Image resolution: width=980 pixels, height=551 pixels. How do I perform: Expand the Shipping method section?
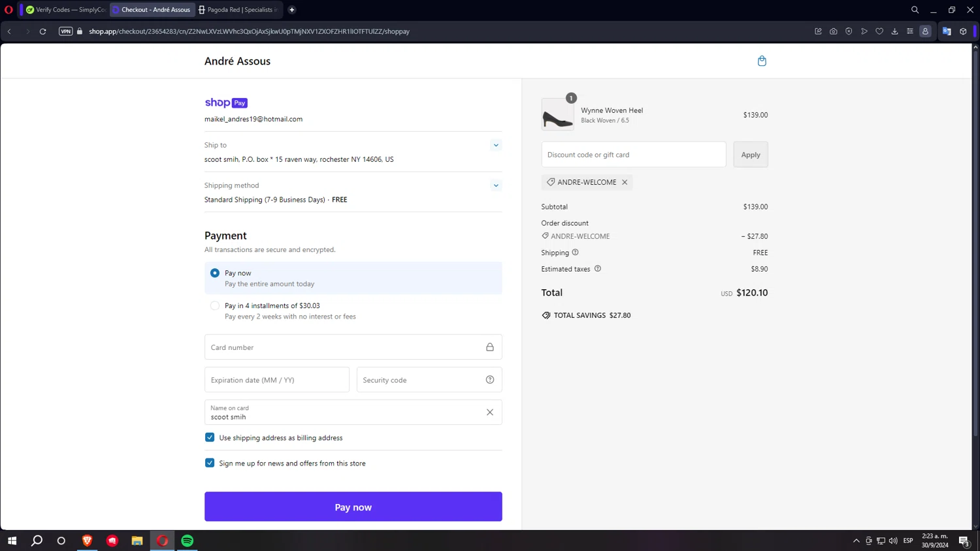496,185
